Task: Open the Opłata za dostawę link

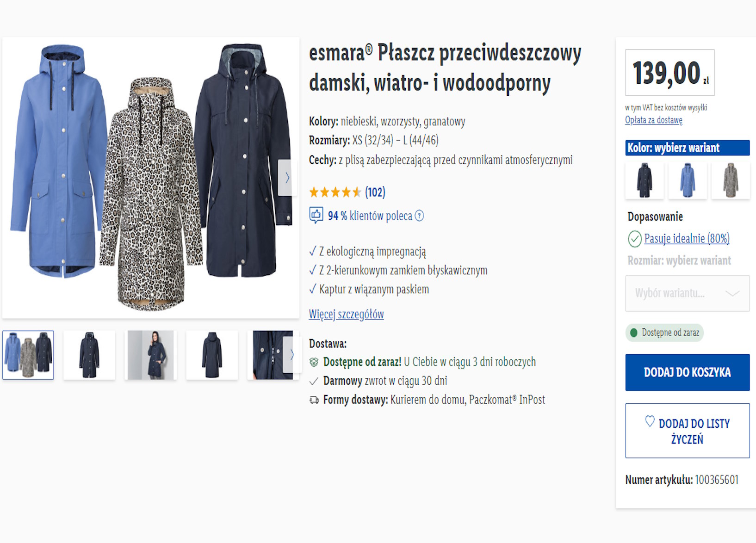Action: click(x=653, y=120)
